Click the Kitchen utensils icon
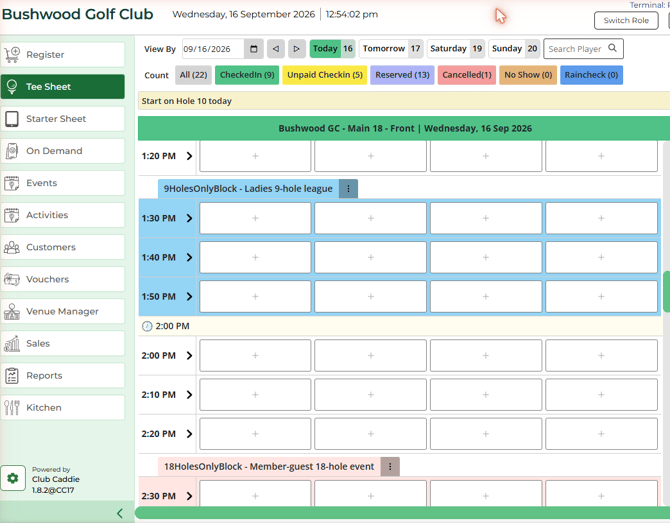Image resolution: width=670 pixels, height=523 pixels. pos(12,408)
